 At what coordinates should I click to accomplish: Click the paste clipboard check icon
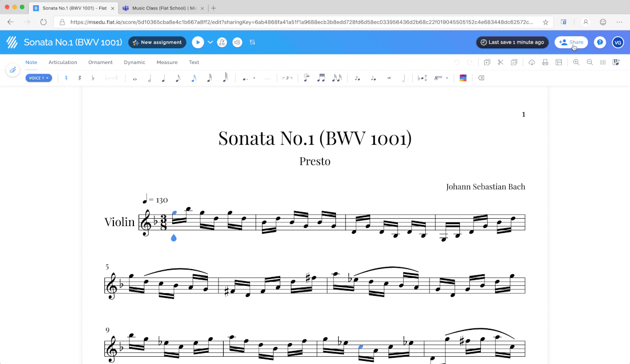click(514, 62)
